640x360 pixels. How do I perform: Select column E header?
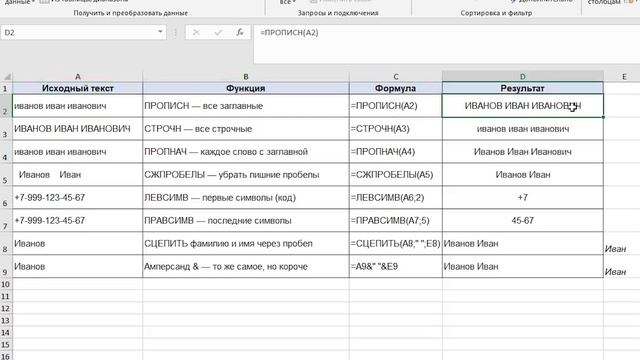(624, 76)
